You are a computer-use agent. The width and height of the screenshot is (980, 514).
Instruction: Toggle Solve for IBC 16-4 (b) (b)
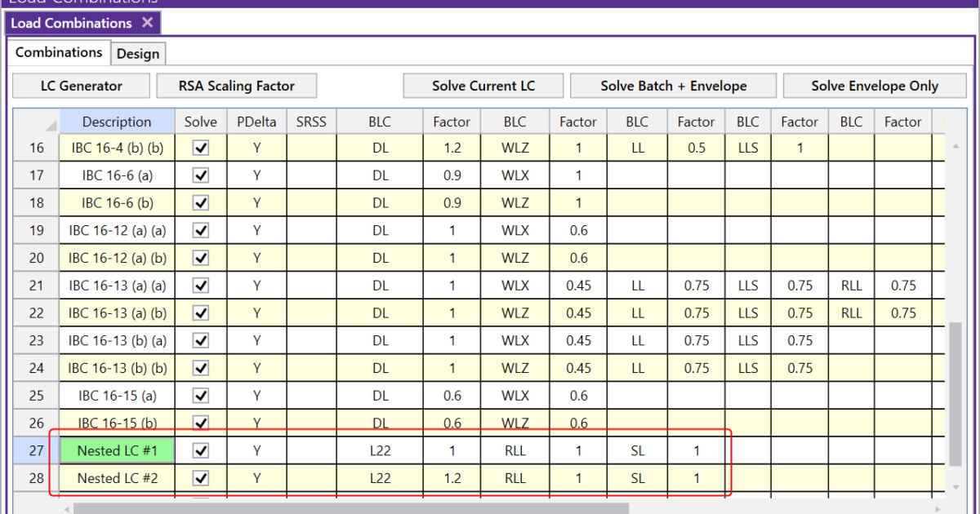200,147
